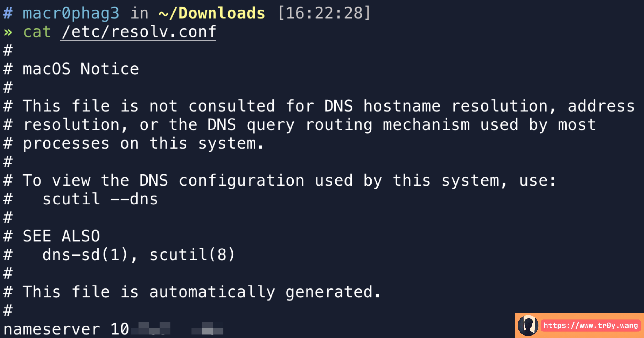Click the avatar icon in the watermark
Viewport: 644px width, 338px height.
[528, 326]
